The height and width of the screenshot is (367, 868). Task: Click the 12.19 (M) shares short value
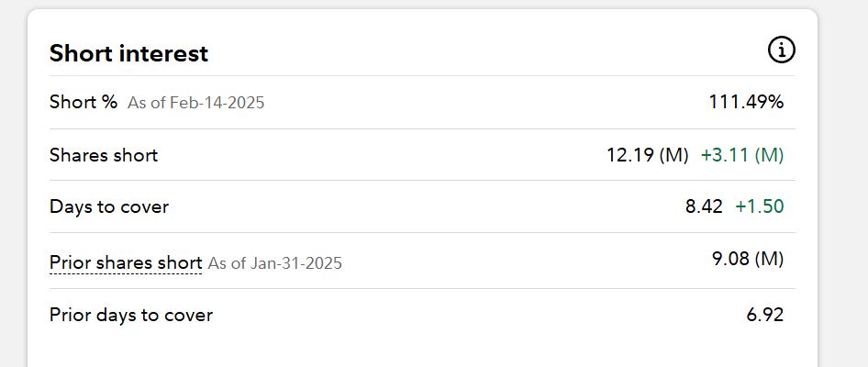tap(647, 155)
